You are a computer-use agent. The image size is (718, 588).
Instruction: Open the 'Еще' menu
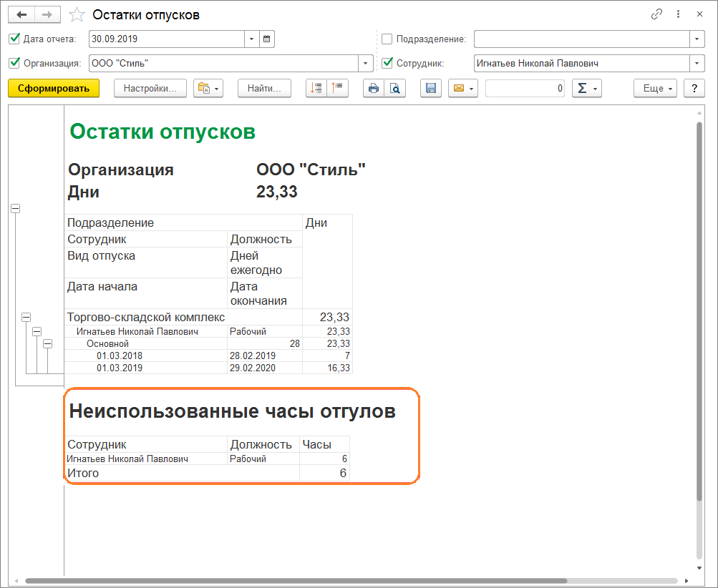654,89
